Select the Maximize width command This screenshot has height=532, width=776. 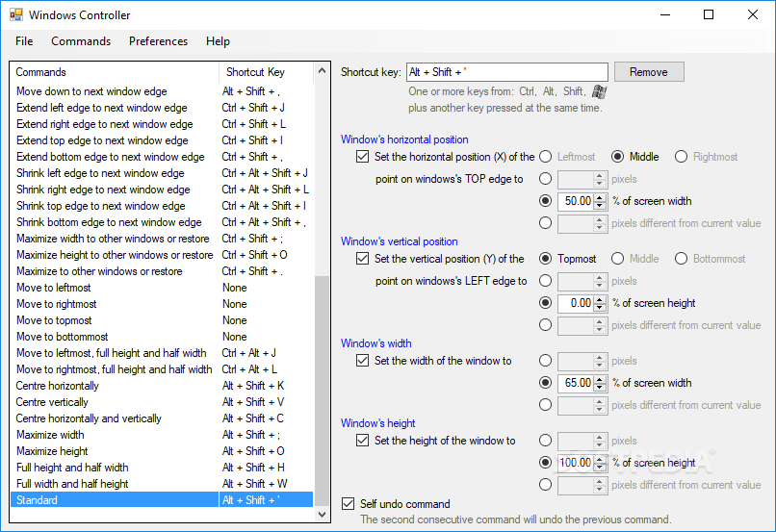click(162, 434)
